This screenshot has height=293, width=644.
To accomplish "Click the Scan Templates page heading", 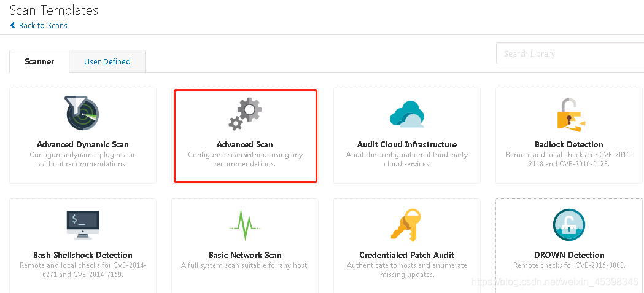I will point(54,10).
